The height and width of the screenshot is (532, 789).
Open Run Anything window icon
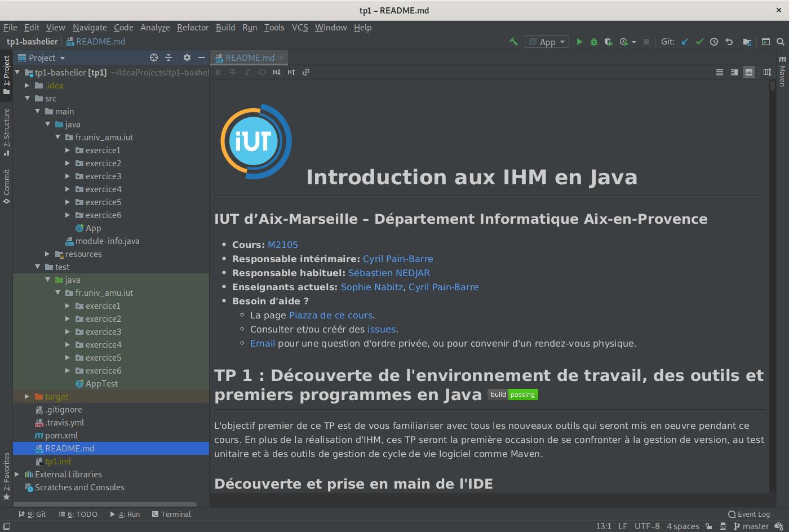(766, 42)
